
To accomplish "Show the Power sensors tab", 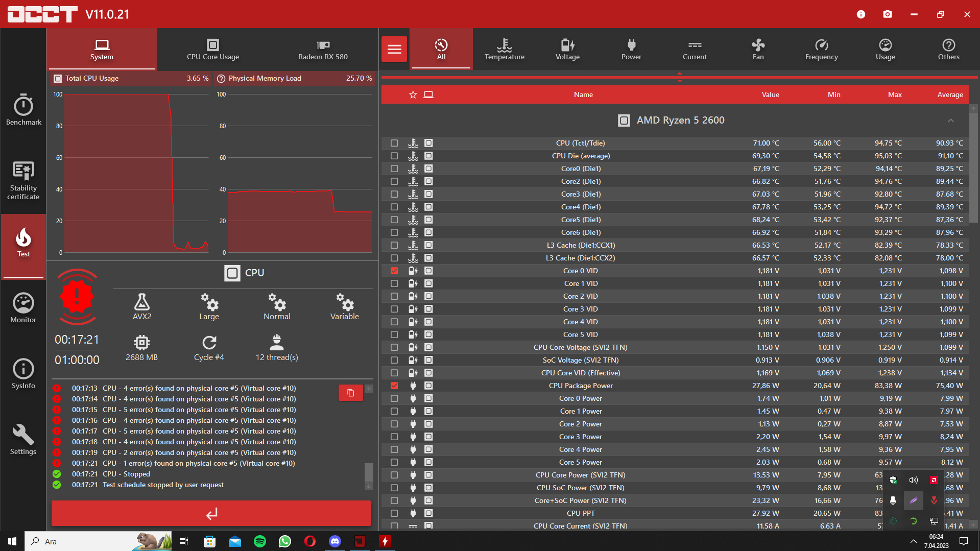I will click(x=631, y=49).
